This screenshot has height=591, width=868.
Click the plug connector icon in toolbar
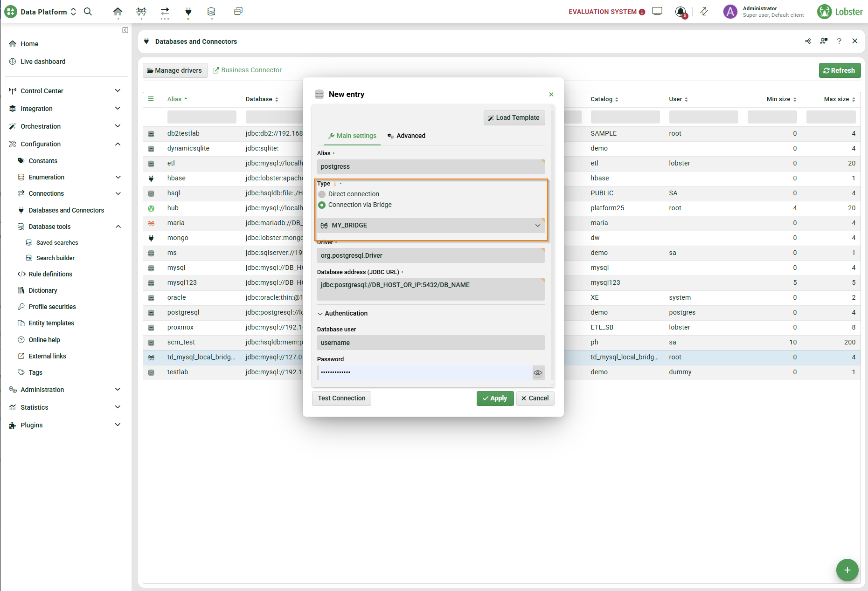pyautogui.click(x=188, y=12)
